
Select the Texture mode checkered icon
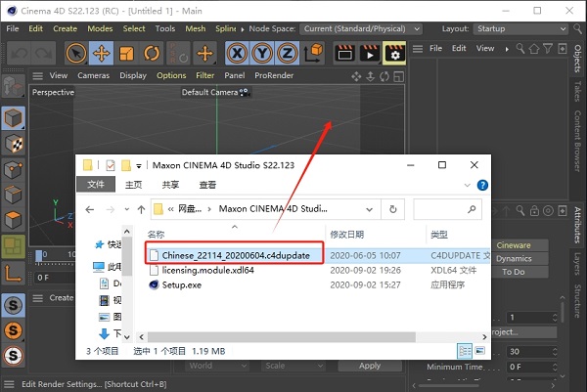14,144
